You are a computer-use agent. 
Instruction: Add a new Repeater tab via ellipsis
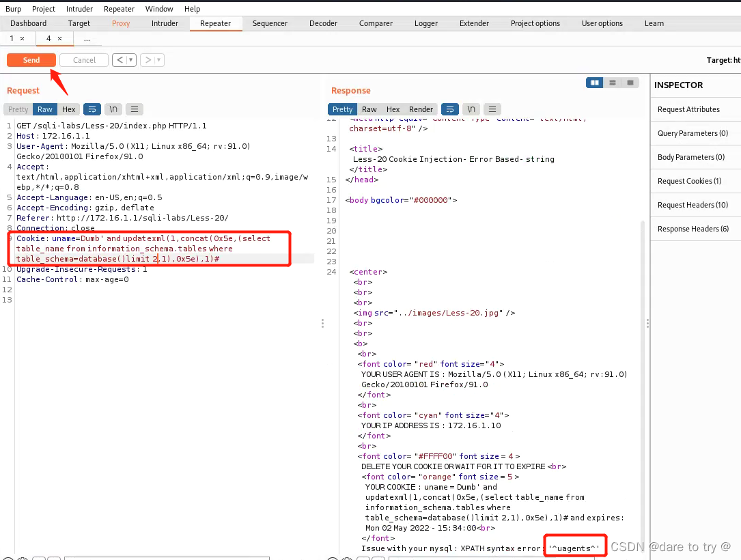[87, 39]
